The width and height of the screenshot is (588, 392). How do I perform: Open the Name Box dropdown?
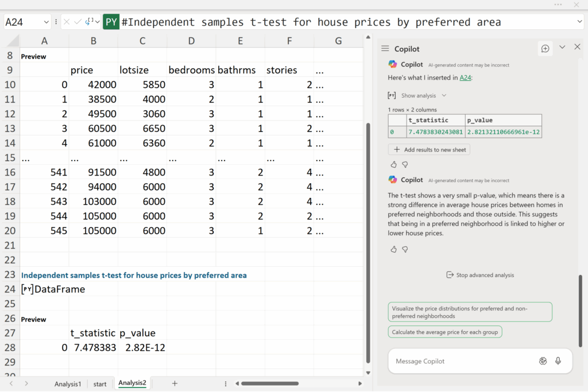[x=46, y=22]
